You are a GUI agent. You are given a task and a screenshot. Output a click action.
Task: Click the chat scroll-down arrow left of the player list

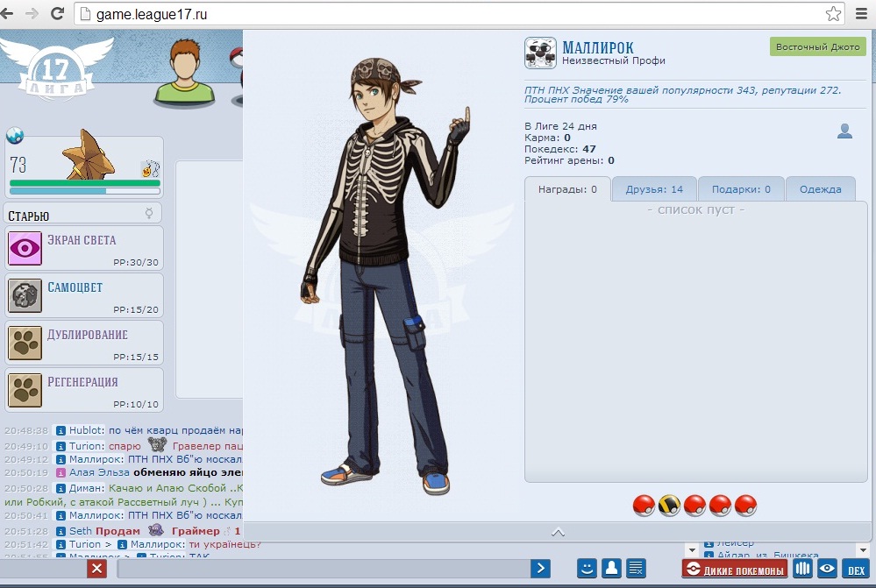(692, 550)
